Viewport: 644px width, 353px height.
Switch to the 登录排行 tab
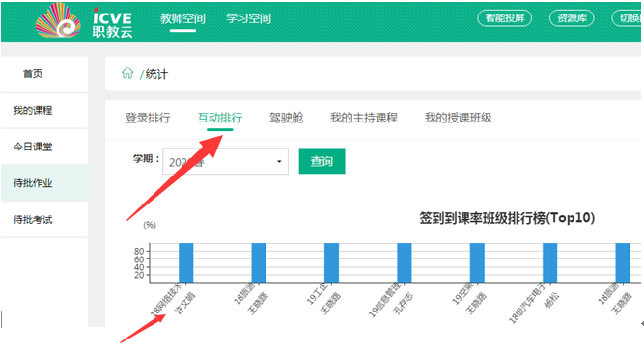[x=148, y=118]
